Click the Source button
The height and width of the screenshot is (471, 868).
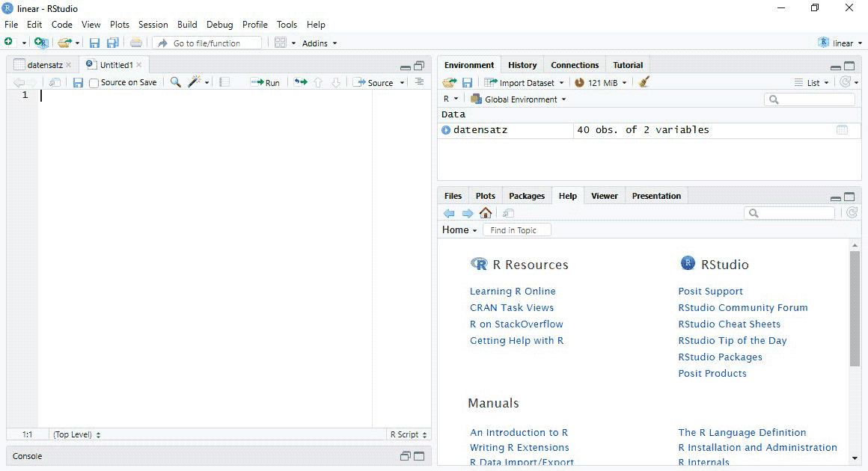pos(373,82)
